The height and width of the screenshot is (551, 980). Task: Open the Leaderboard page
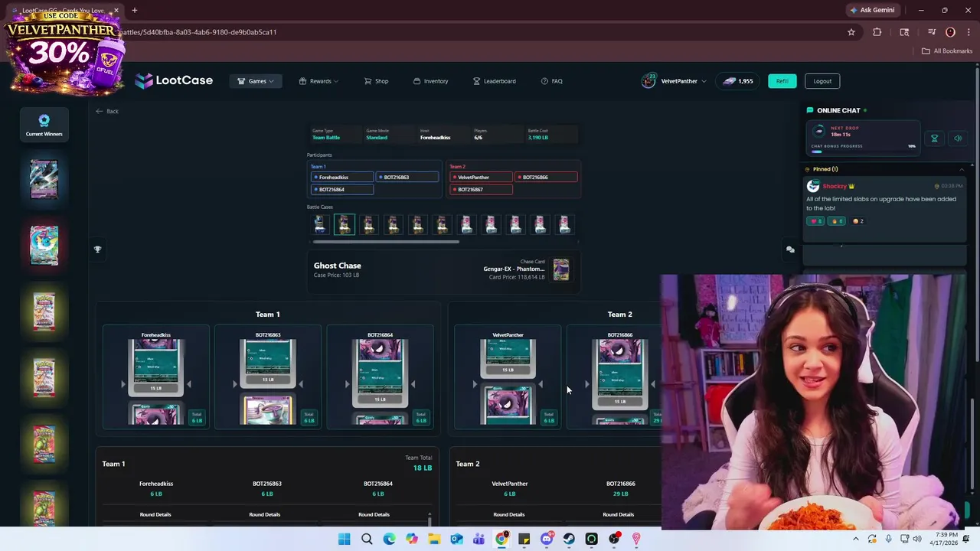tap(494, 81)
